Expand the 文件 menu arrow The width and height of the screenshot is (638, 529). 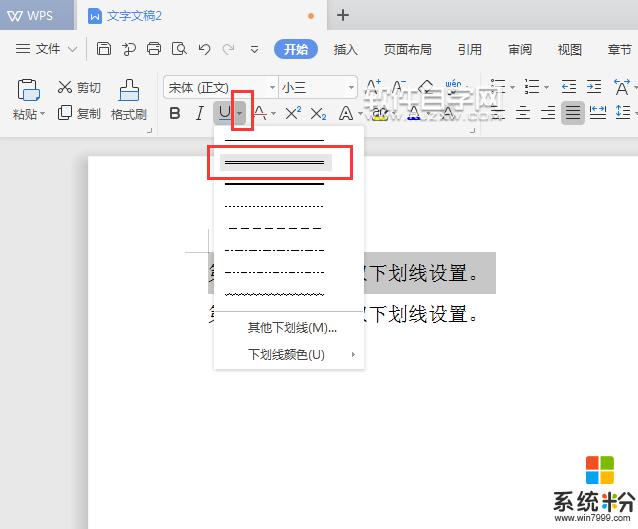[x=72, y=49]
